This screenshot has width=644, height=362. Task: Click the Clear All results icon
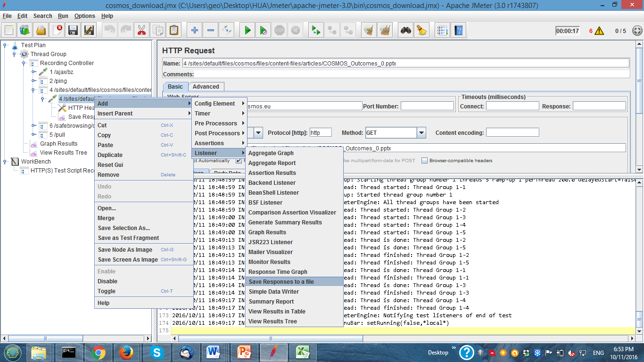(x=385, y=31)
